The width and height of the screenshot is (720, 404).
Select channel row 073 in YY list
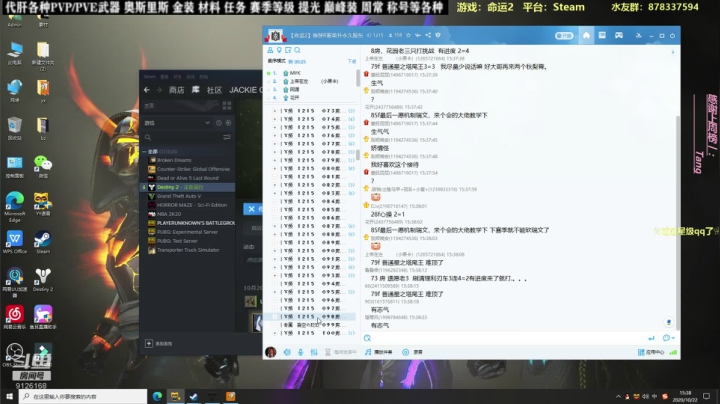(x=309, y=111)
